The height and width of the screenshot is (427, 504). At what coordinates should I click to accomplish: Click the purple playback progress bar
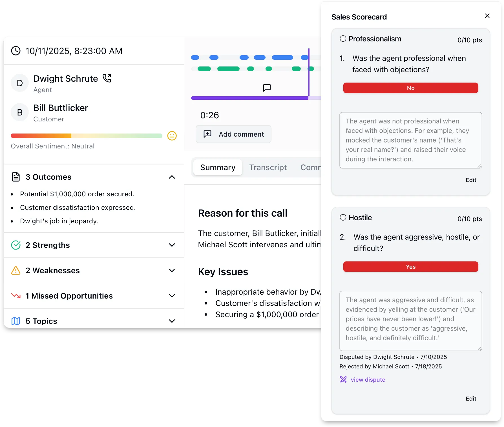pyautogui.click(x=250, y=98)
